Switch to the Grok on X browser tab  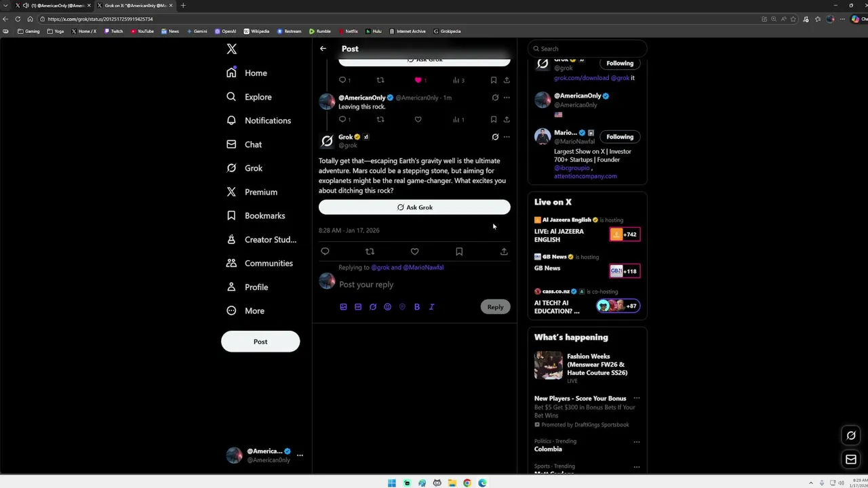tap(134, 5)
